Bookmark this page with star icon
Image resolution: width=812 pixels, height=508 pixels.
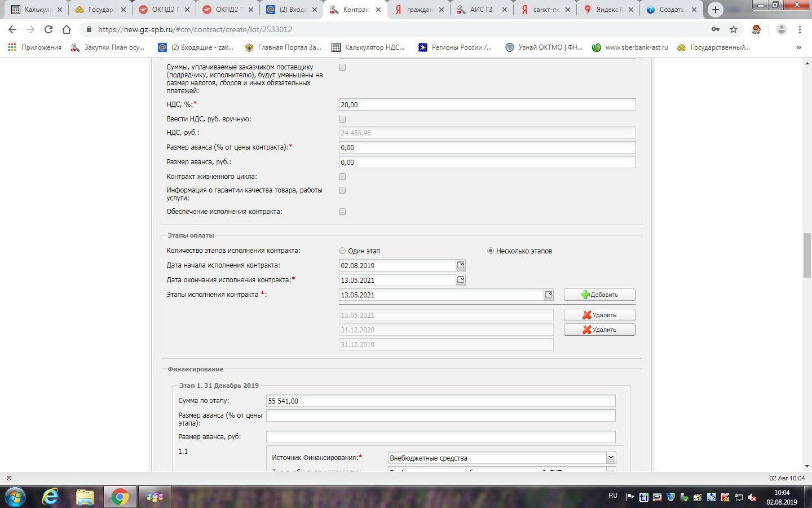[734, 29]
